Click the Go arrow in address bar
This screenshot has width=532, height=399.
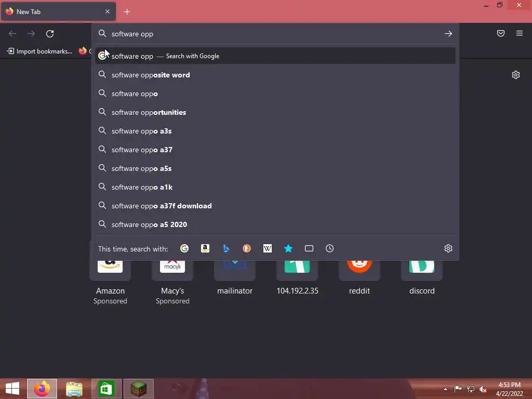coord(448,34)
